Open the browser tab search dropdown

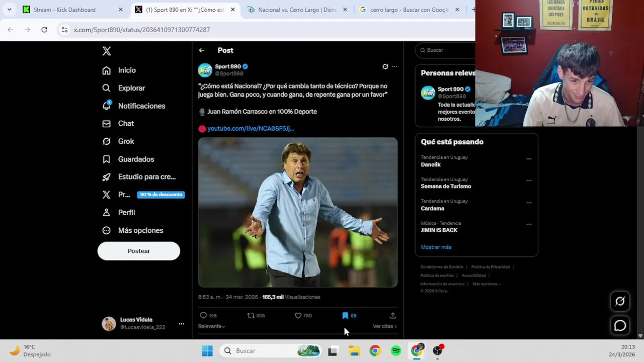[9, 10]
